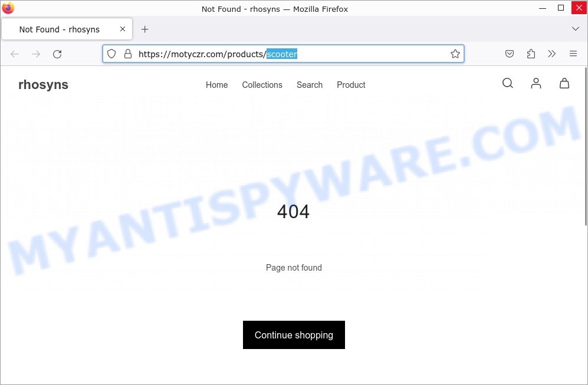
Task: Click the rhosyns store logo
Action: point(44,85)
